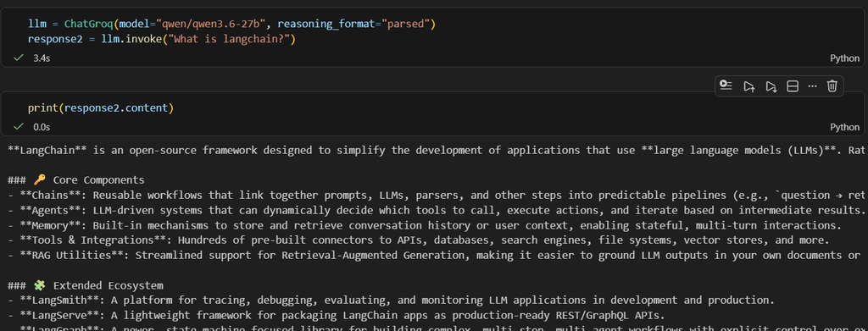Click reasoning_format="parsed" argument text
The image size is (868, 331).
click(x=353, y=24)
